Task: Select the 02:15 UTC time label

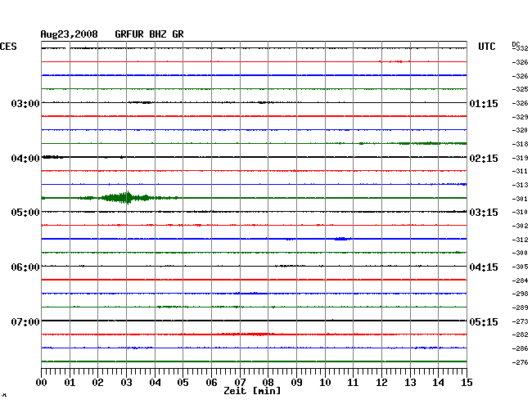Action: coord(484,159)
